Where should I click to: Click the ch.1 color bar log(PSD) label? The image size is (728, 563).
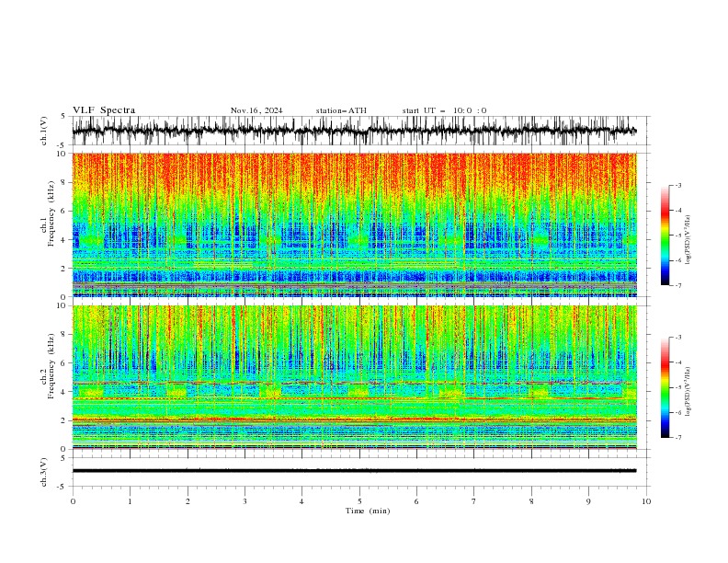688,240
